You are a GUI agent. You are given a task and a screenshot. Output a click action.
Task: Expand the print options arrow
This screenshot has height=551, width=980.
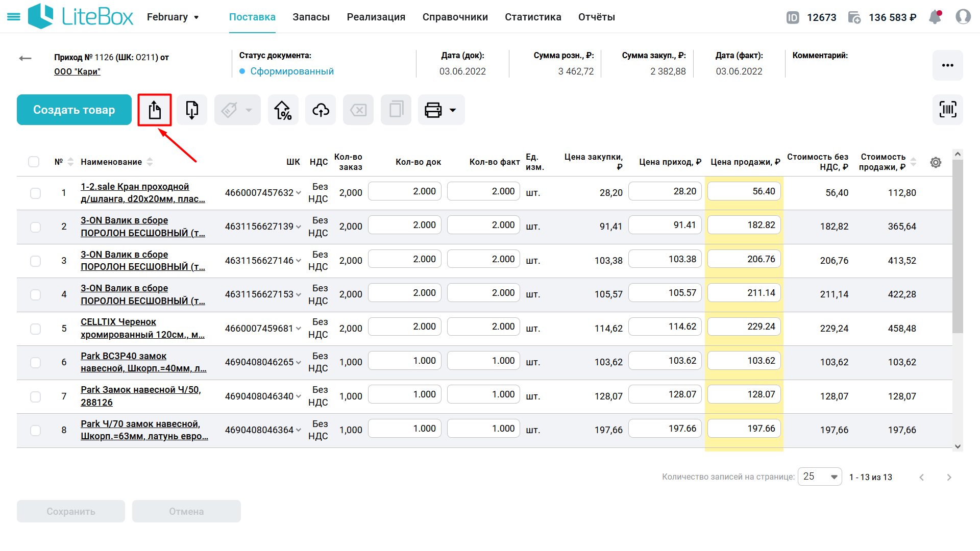[x=453, y=110]
